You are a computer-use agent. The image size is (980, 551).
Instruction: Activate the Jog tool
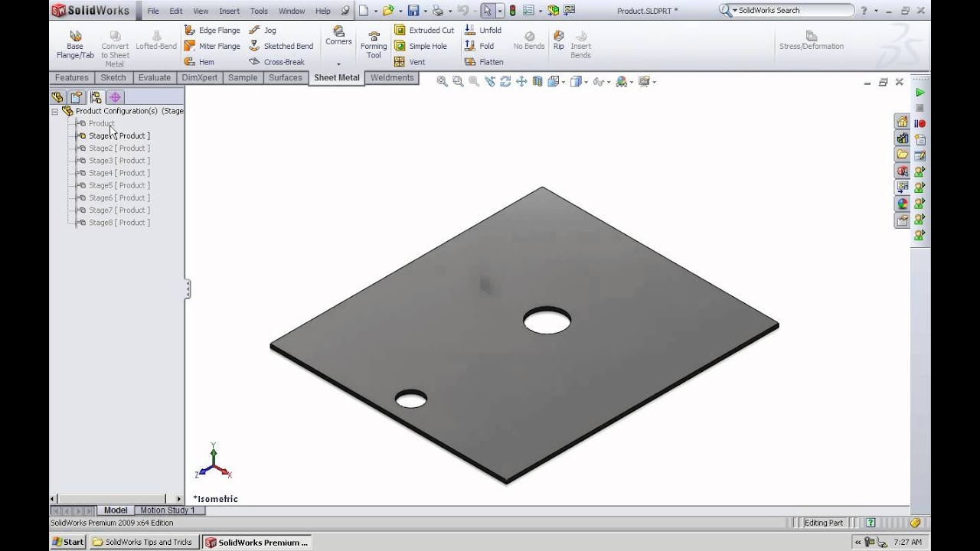click(x=263, y=31)
